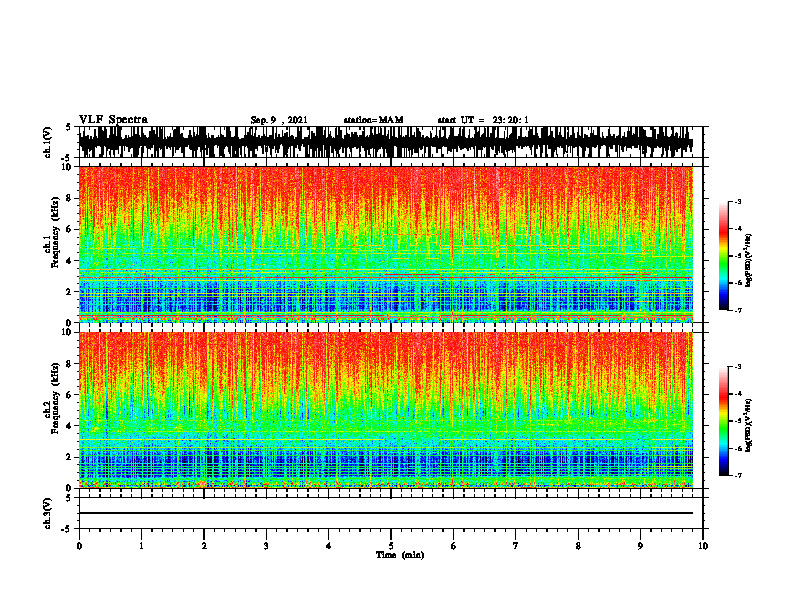Click time axis tick label "1"

point(141,546)
